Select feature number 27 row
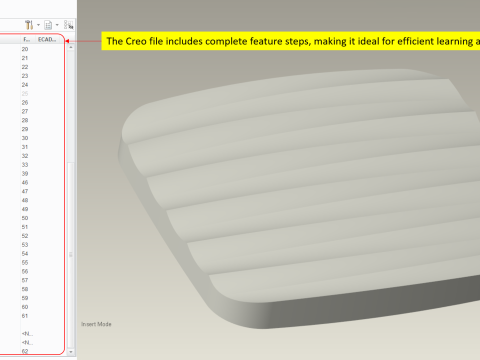 [x=25, y=111]
